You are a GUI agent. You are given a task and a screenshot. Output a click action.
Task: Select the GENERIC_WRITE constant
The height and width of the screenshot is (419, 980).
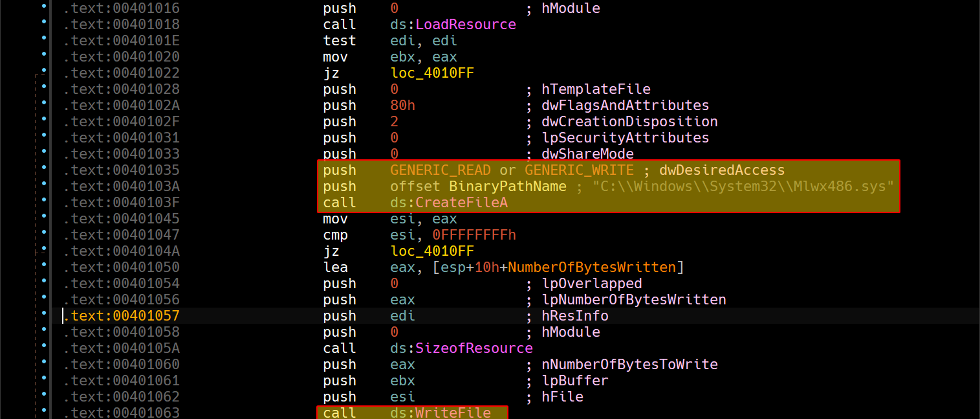[579, 170]
